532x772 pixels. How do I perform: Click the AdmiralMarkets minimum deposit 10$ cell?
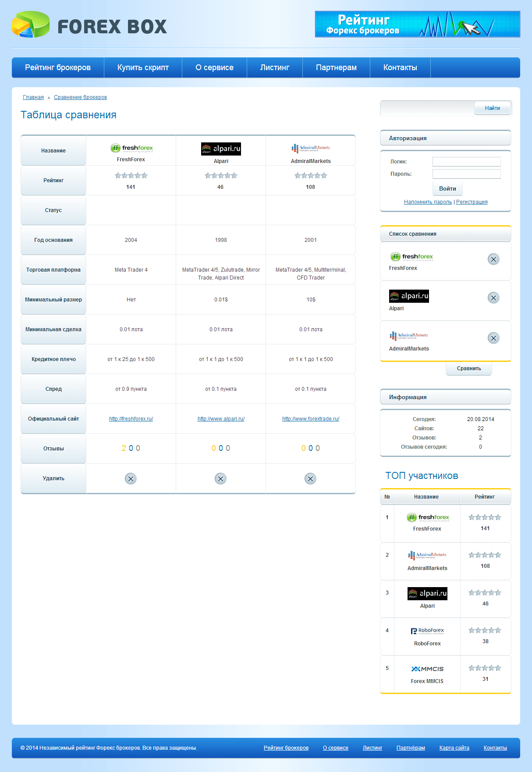(311, 300)
